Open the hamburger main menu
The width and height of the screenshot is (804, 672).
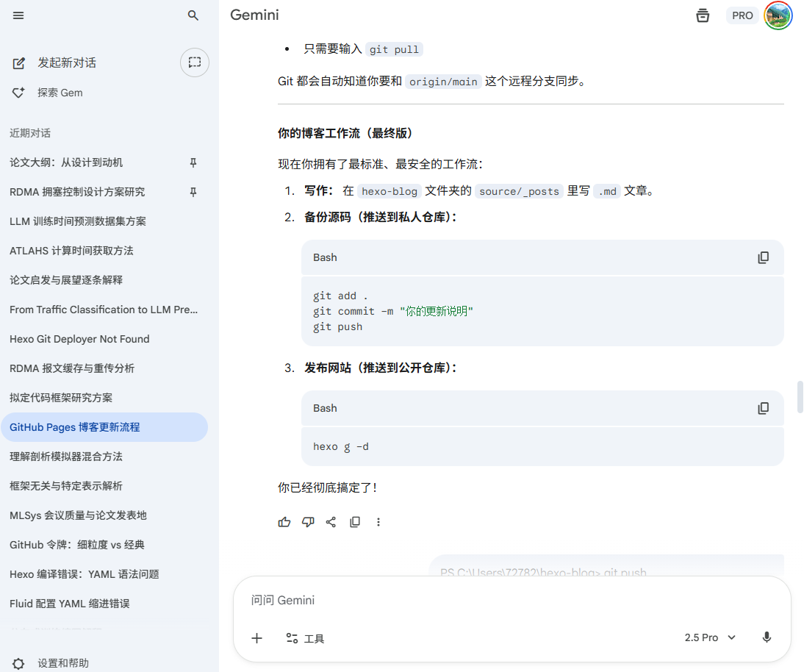18,15
